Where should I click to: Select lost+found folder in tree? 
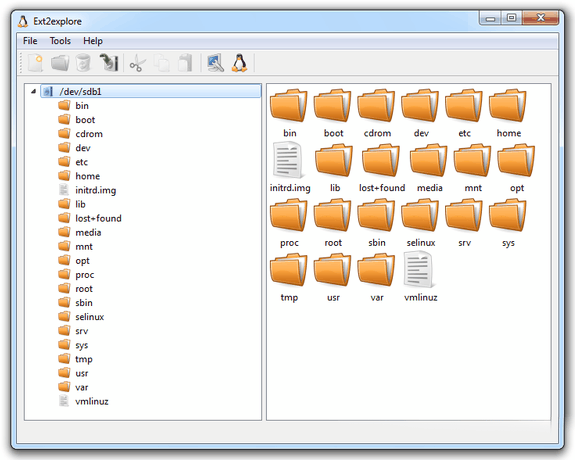pyautogui.click(x=90, y=218)
